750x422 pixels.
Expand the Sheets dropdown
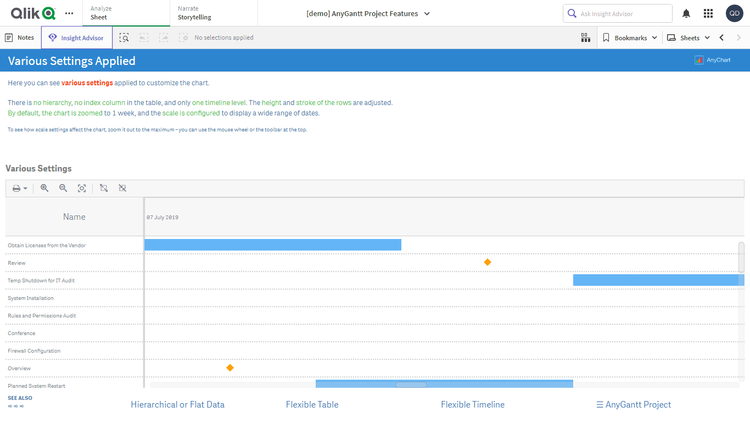[x=689, y=37]
